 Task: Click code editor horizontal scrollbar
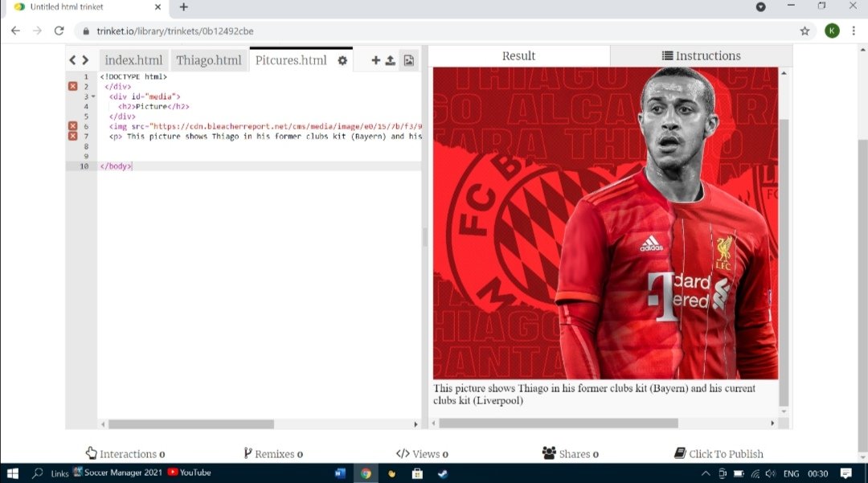(191, 424)
